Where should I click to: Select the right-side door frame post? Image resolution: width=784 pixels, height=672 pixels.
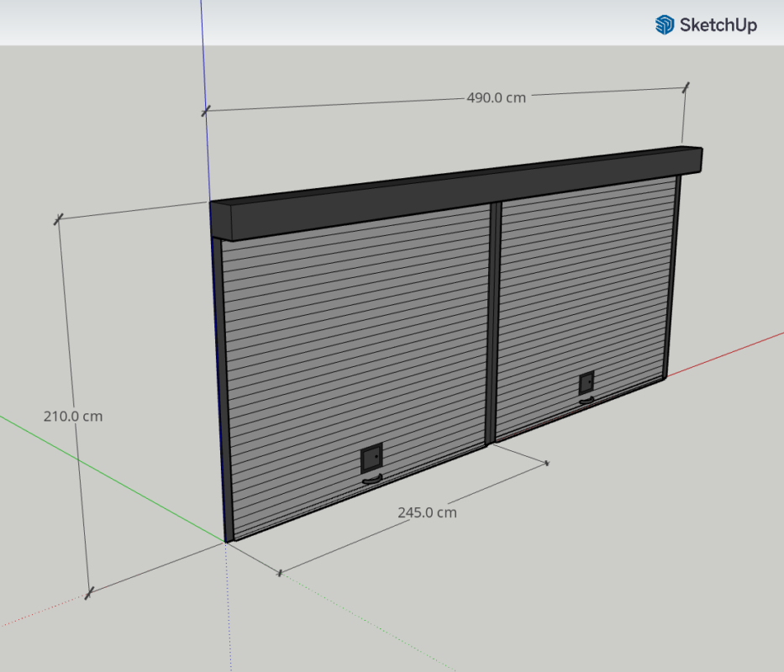click(x=673, y=277)
